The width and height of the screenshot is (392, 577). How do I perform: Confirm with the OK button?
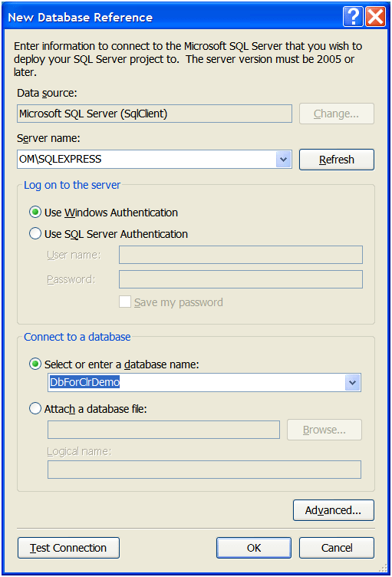point(254,548)
